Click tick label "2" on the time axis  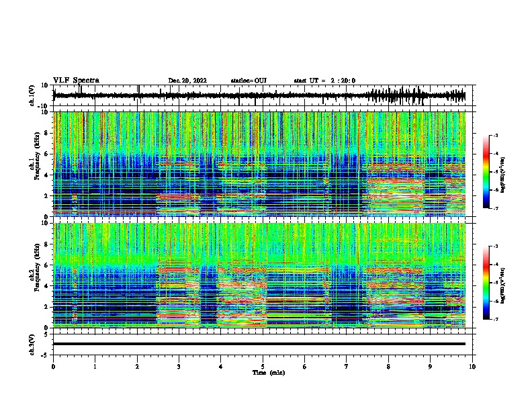(x=137, y=367)
